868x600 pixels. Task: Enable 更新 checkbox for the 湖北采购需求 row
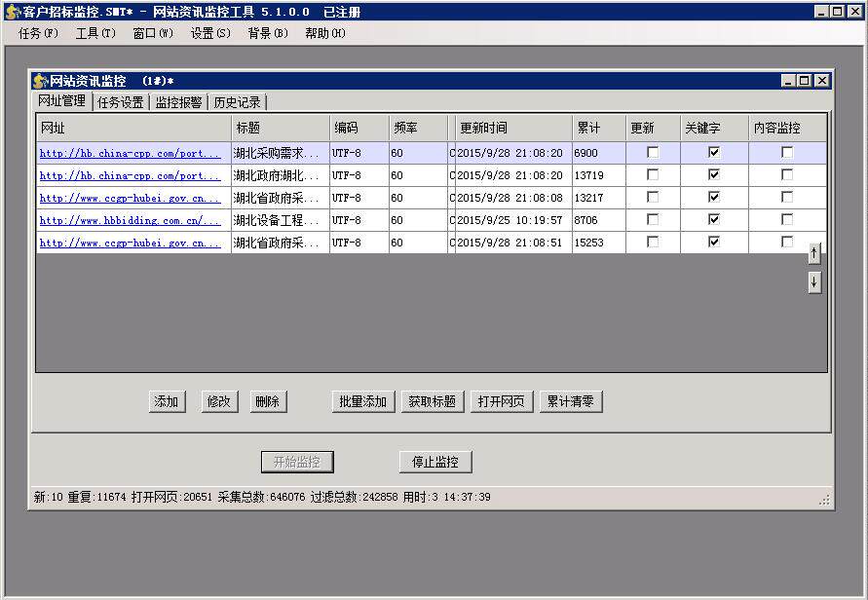coord(651,153)
